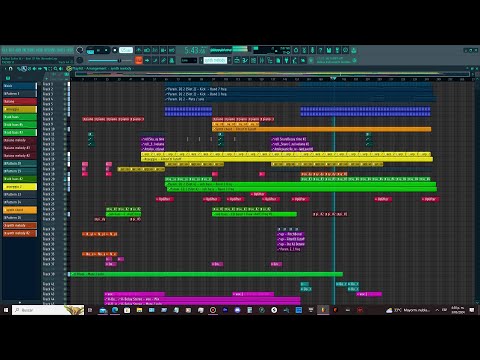Image resolution: width=480 pixels, height=360 pixels.
Task: Open the PATTERNS menu
Action: [x=28, y=50]
